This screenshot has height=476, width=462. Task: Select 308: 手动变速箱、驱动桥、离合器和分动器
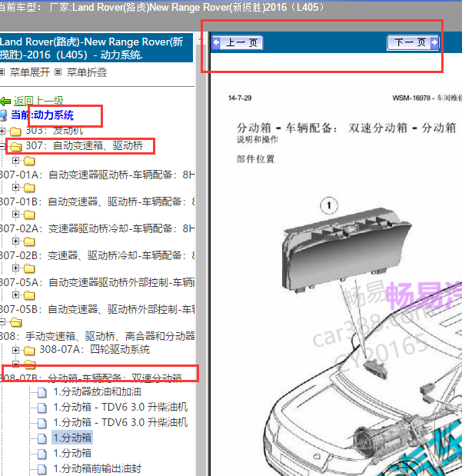click(x=97, y=336)
